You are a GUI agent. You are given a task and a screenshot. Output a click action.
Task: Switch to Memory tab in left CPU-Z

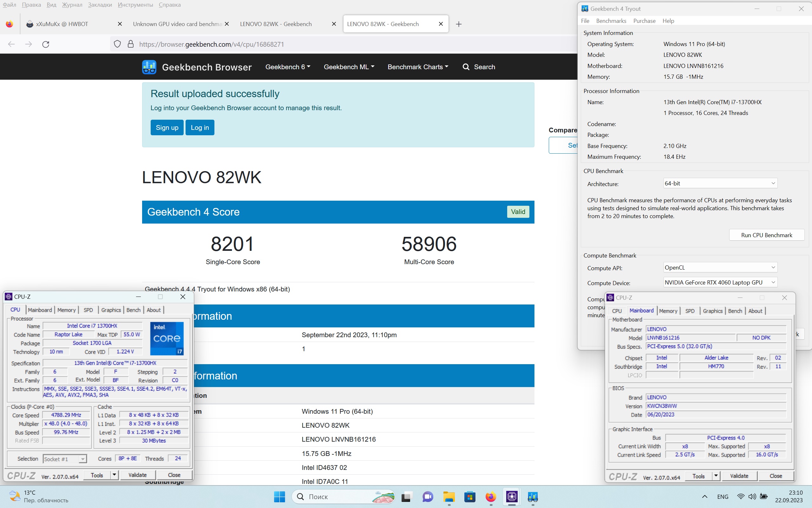click(66, 310)
